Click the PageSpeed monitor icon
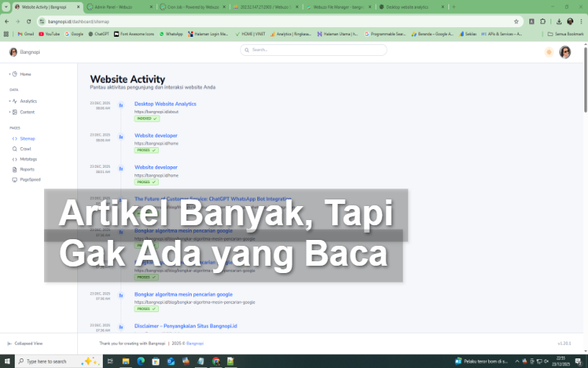 (x=14, y=180)
